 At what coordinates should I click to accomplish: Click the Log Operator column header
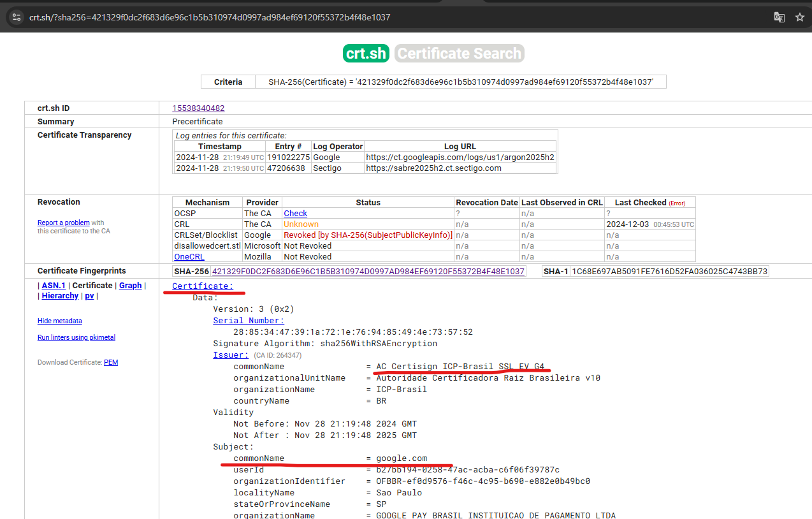[338, 146]
